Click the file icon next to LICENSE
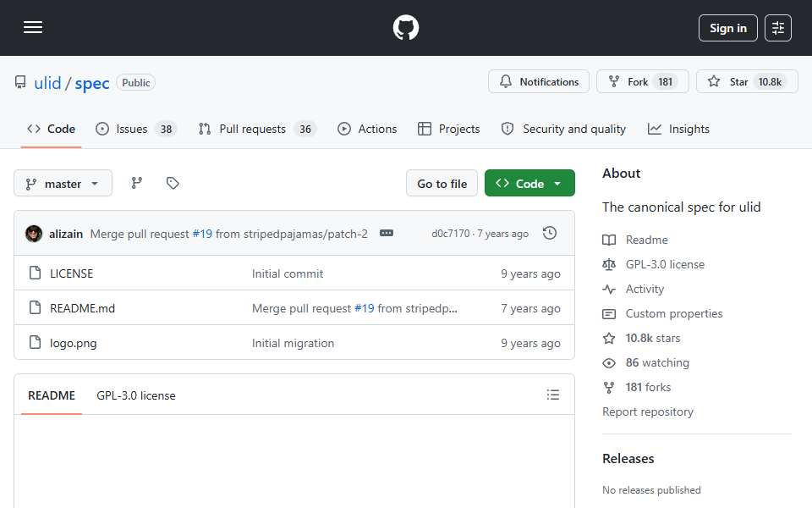 pyautogui.click(x=36, y=273)
